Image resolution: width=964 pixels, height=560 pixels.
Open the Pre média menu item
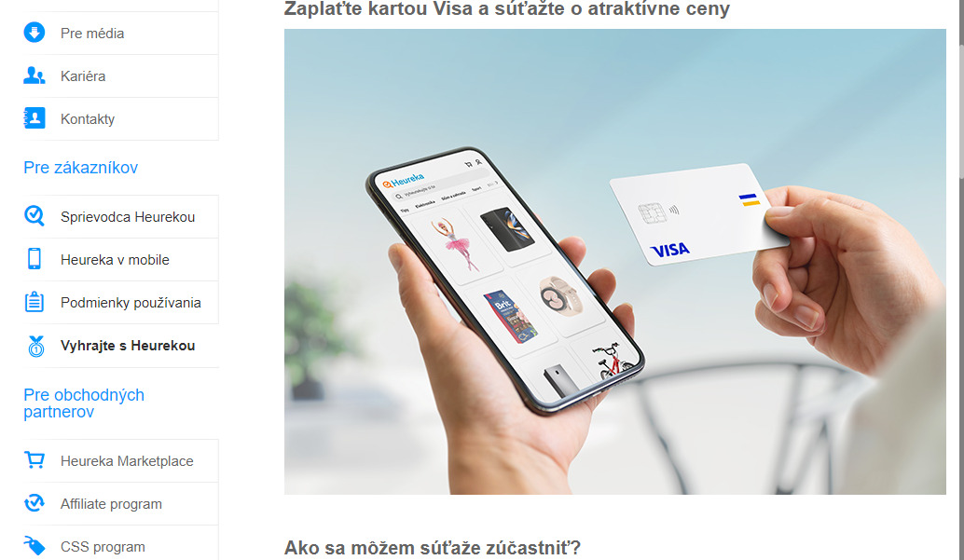click(92, 34)
